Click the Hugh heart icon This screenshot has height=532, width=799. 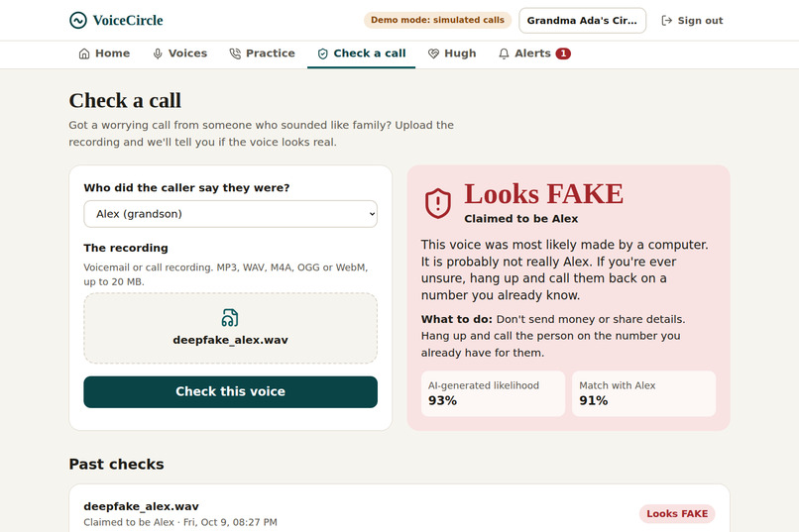433,53
